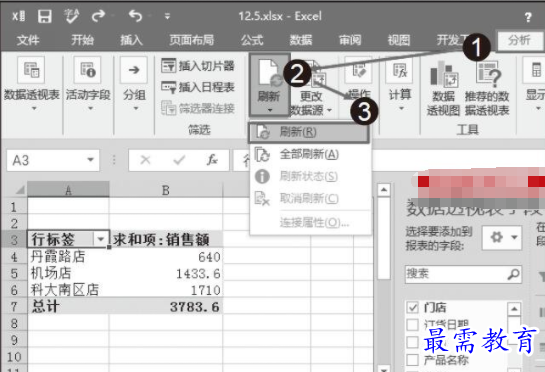Click 筛选器连接
Viewport: 545px width, 372px height.
coord(198,108)
